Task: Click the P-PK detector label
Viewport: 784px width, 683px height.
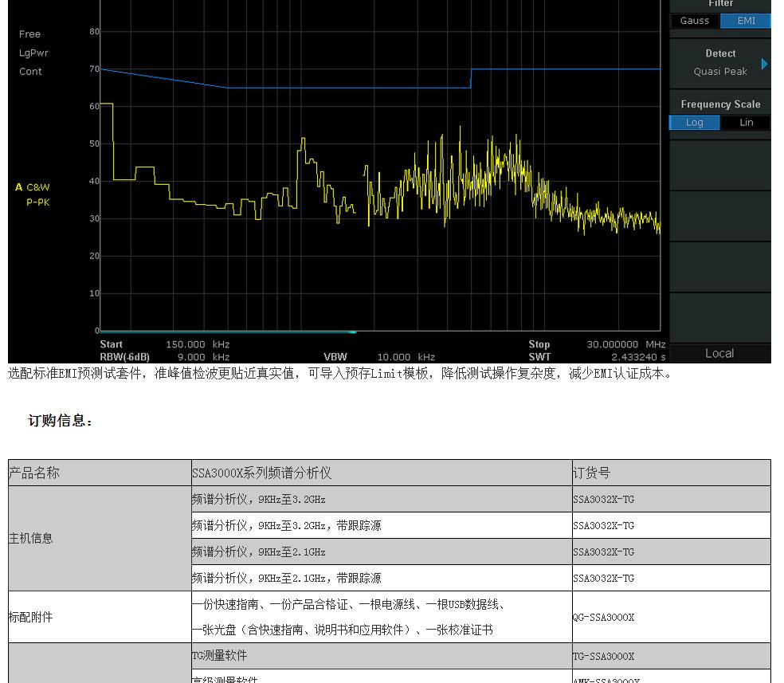Action: [37, 202]
